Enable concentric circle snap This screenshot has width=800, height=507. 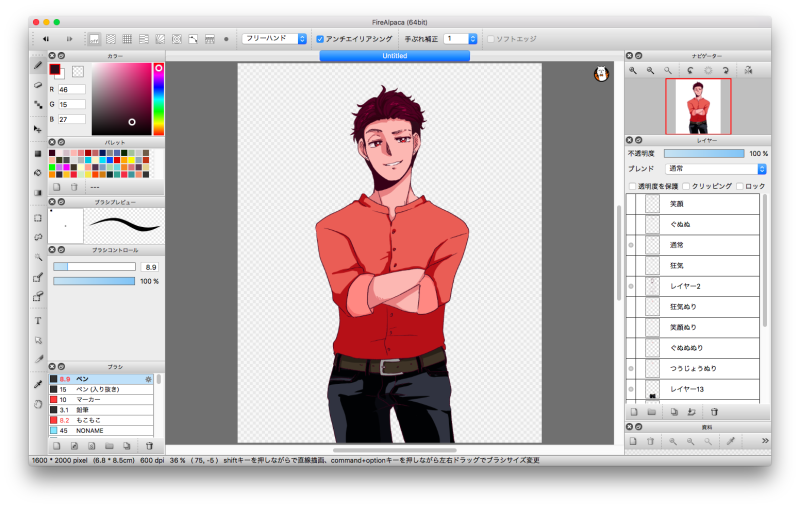(177, 39)
